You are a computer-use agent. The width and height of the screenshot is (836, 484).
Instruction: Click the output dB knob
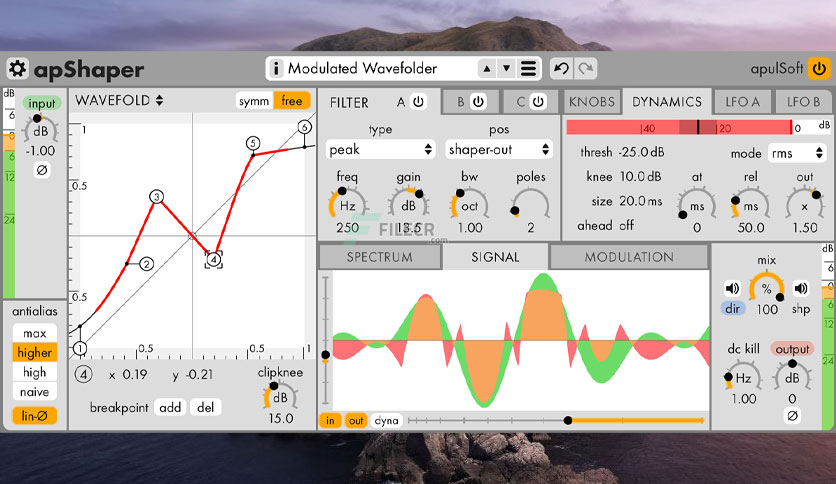tap(792, 377)
